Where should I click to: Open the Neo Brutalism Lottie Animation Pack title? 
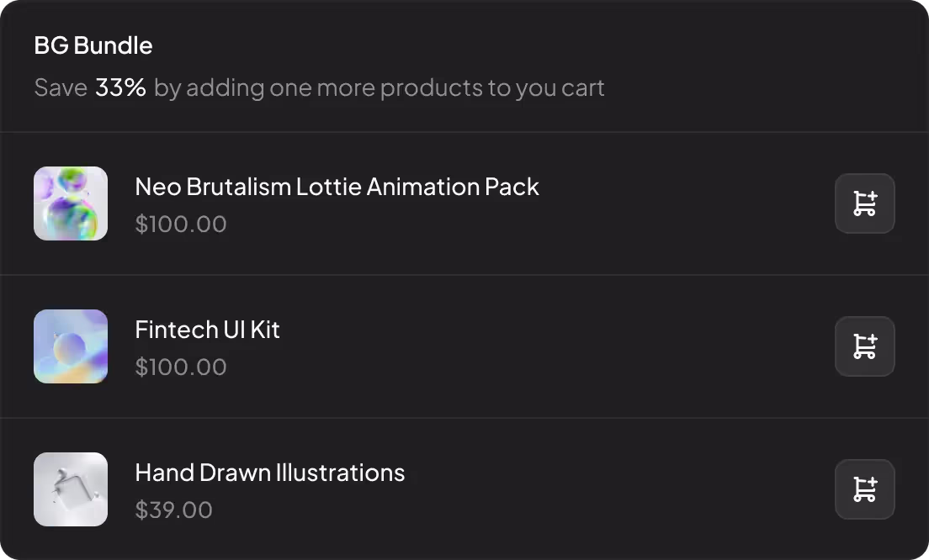coord(337,187)
